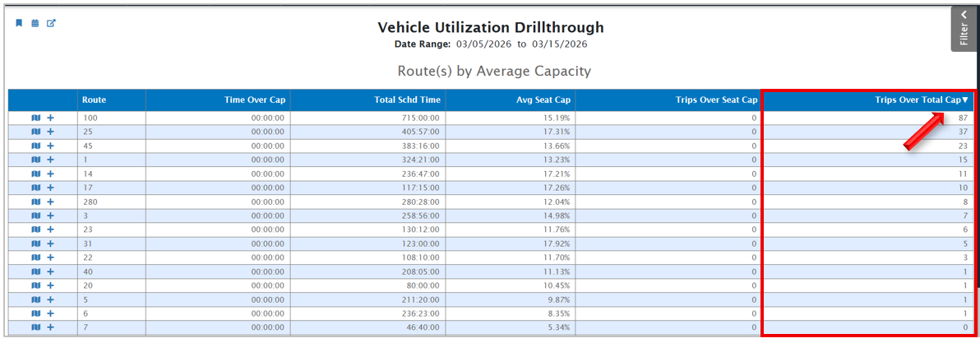Expand the Filter side panel
Image resolution: width=980 pixels, height=343 pixels.
[x=964, y=30]
